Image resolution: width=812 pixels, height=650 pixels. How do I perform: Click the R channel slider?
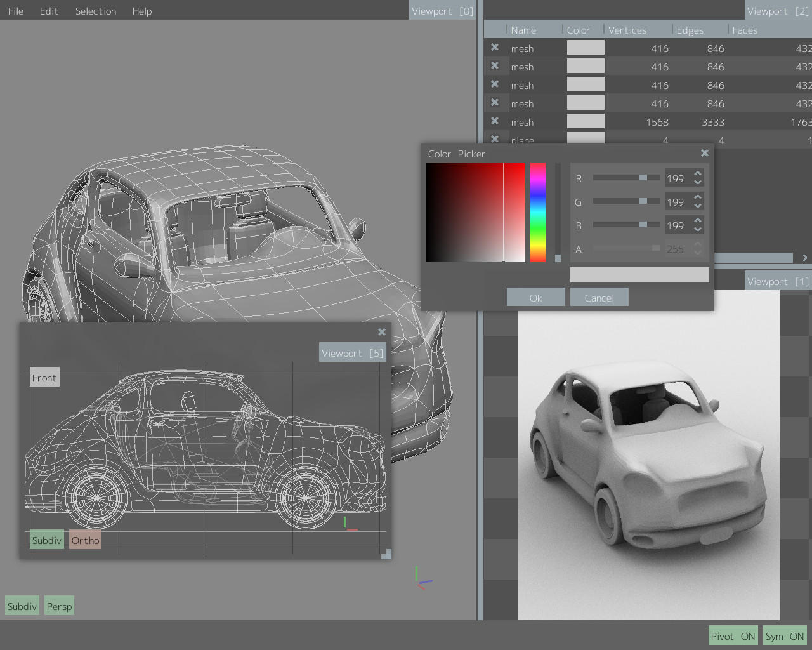(x=626, y=178)
